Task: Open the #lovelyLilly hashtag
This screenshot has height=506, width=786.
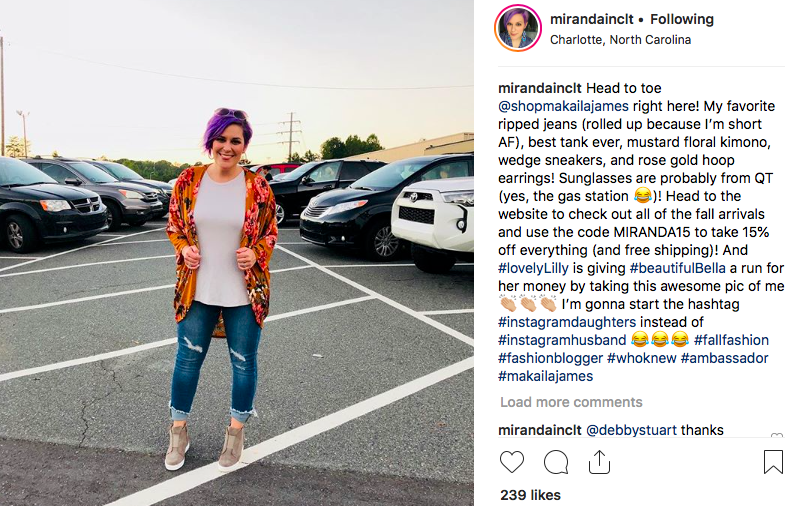Action: pyautogui.click(x=533, y=268)
